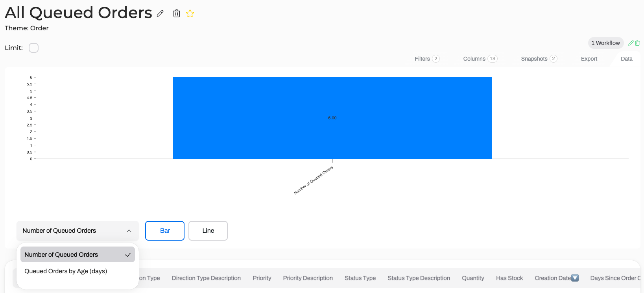Switch to the Data tab
The height and width of the screenshot is (293, 644).
tap(626, 59)
